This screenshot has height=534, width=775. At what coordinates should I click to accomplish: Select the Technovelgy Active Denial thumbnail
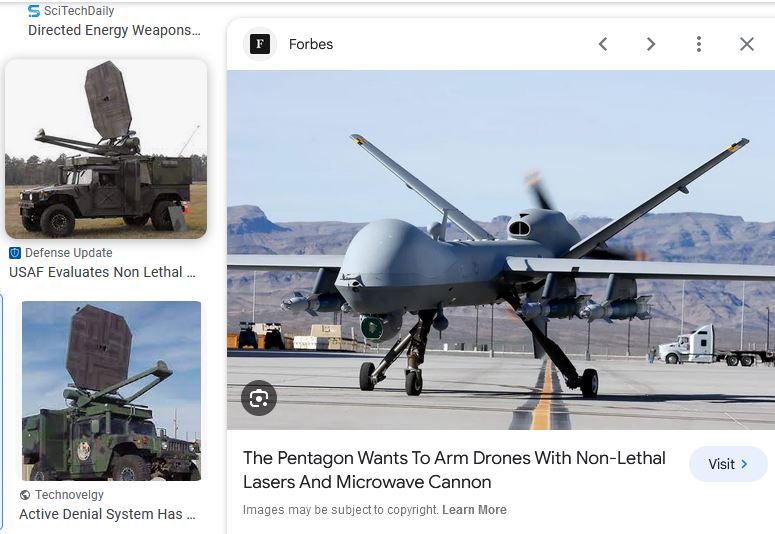coord(111,391)
